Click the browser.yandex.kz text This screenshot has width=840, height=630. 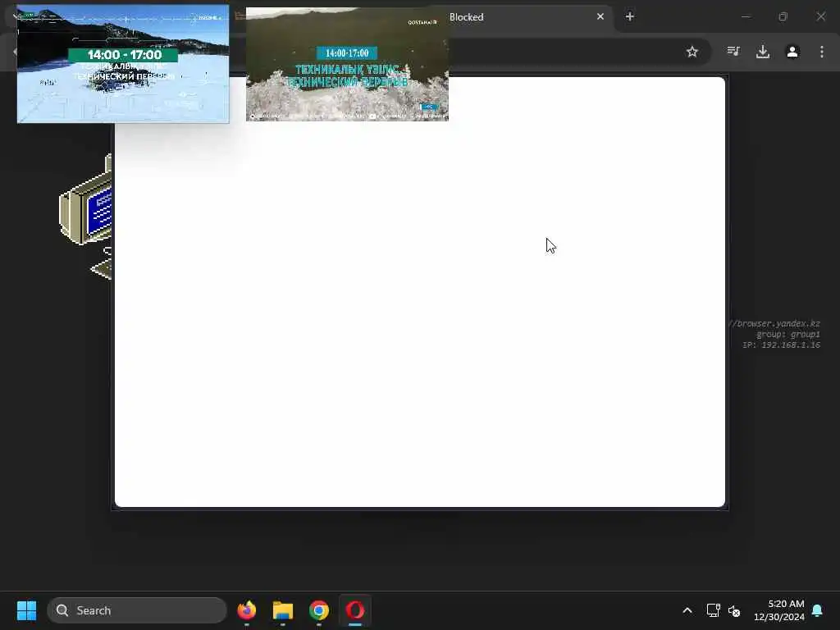point(774,323)
